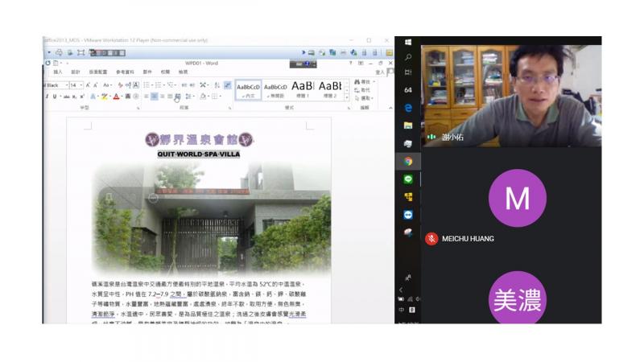Click the Text Effects icon
644x362 pixels.
coord(93,97)
